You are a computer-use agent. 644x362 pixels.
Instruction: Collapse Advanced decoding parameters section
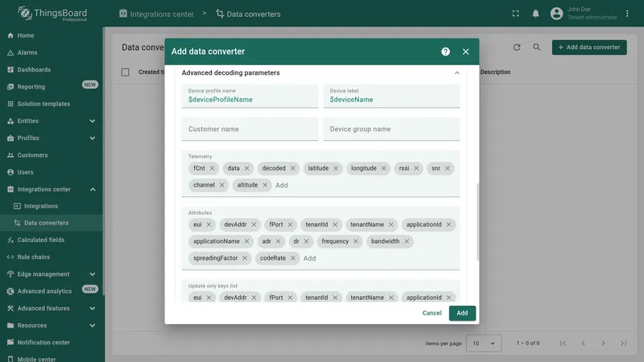[x=456, y=73]
